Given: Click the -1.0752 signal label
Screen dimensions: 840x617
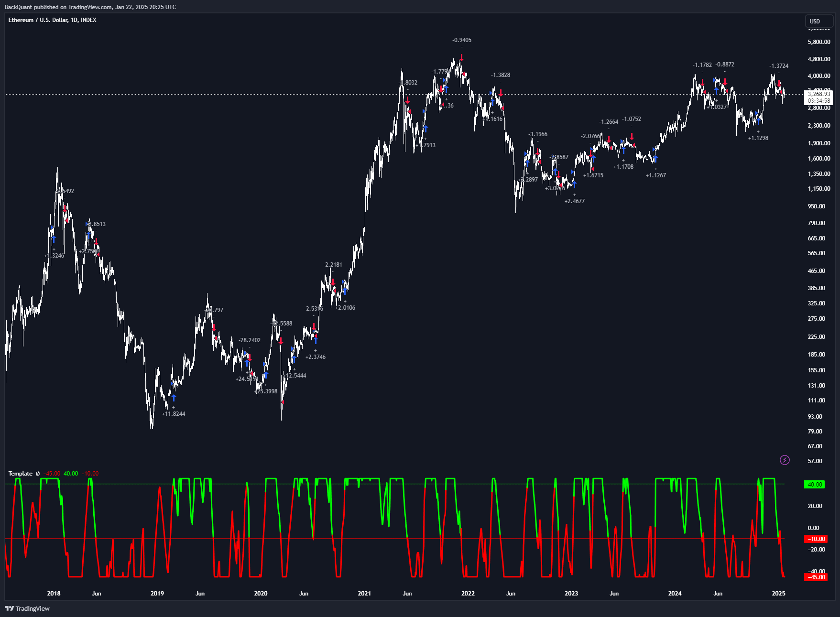Looking at the screenshot, I should (632, 119).
